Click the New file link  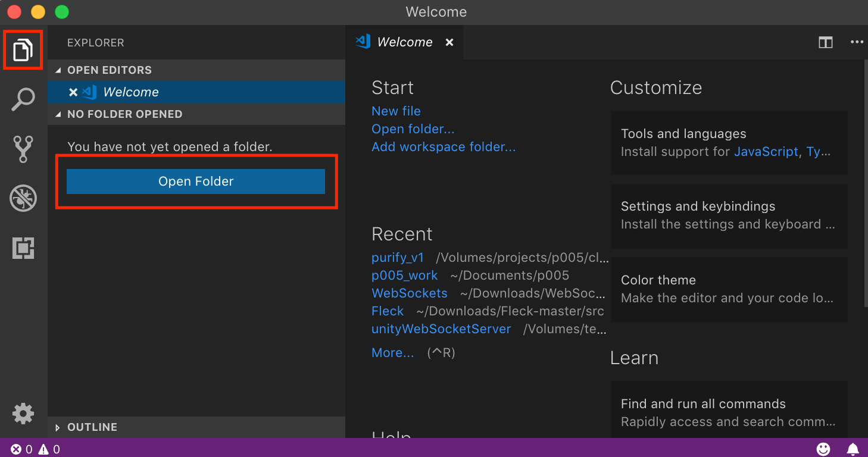point(396,111)
